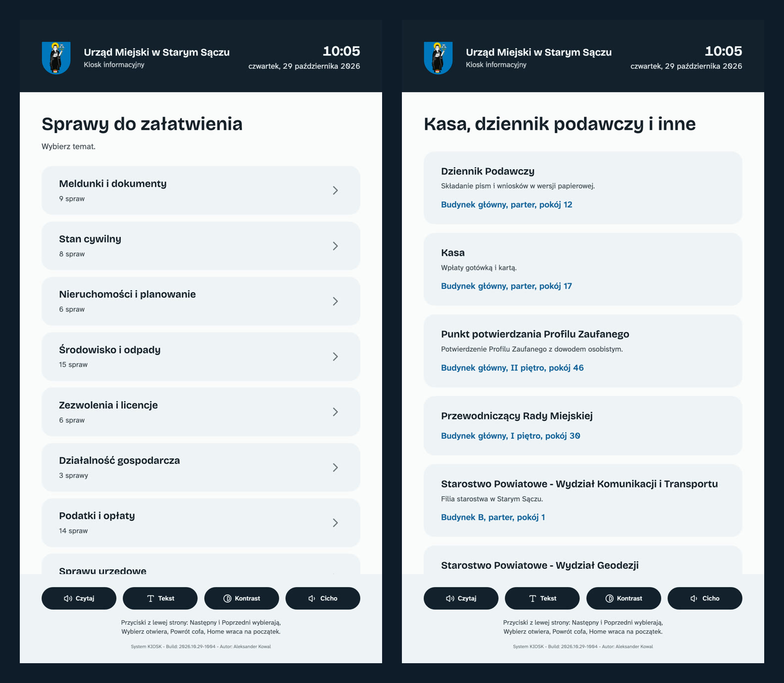
Task: Toggle Kontrast mode in the left kiosk
Action: 242,598
